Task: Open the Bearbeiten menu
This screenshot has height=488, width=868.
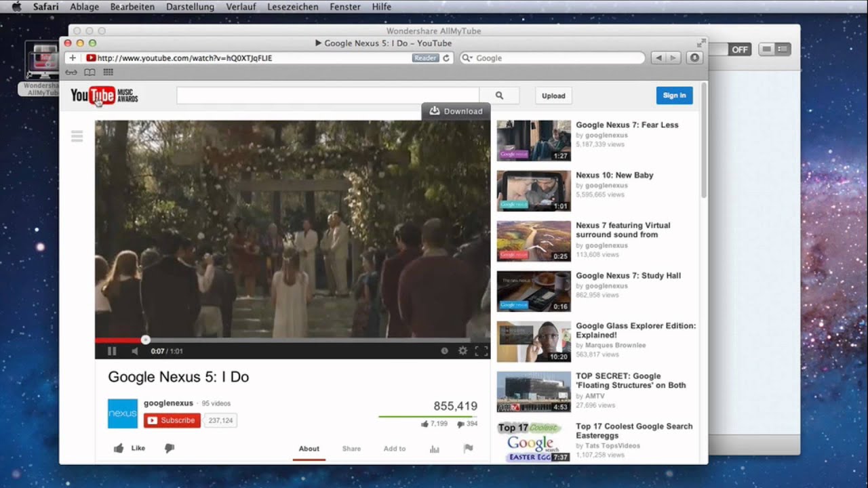Action: (132, 7)
